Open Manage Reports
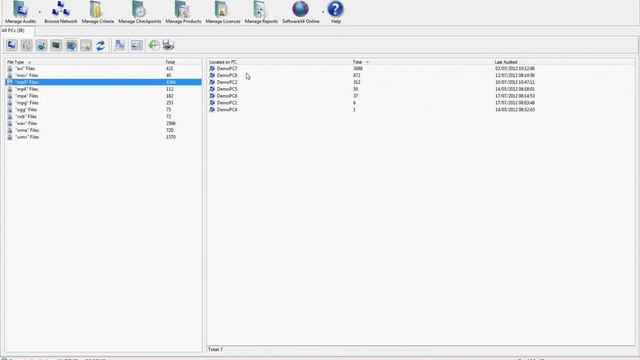 (261, 12)
